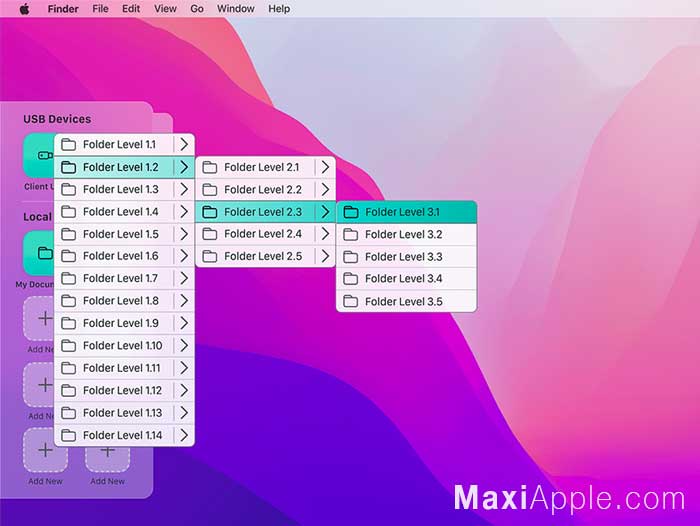Click the folder icon of Folder Level 3.3
This screenshot has width=700, height=526.
[350, 257]
